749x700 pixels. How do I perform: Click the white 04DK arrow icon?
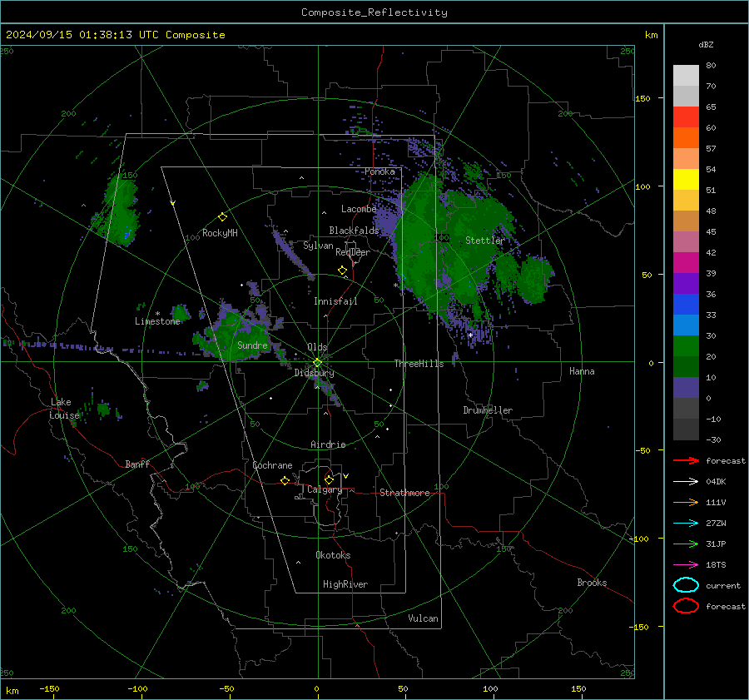(x=686, y=482)
